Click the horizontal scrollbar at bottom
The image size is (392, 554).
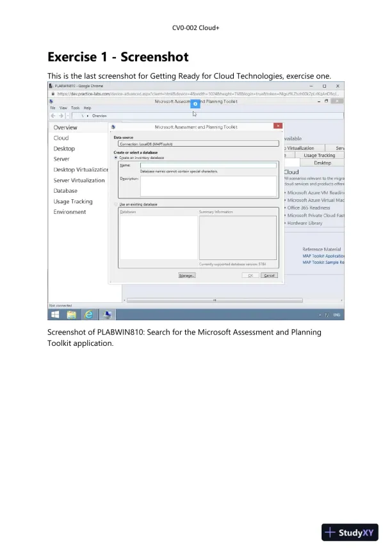(215, 300)
